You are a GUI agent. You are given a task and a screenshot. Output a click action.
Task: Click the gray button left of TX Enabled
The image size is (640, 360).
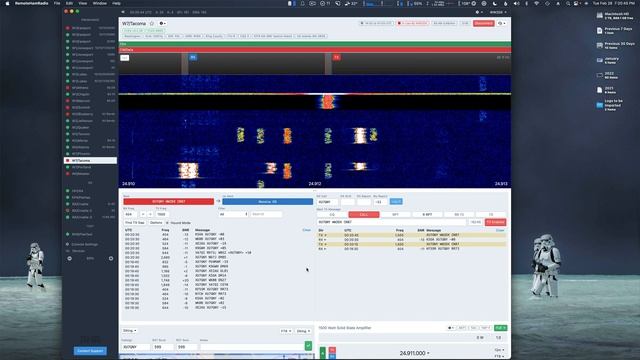[x=476, y=222]
